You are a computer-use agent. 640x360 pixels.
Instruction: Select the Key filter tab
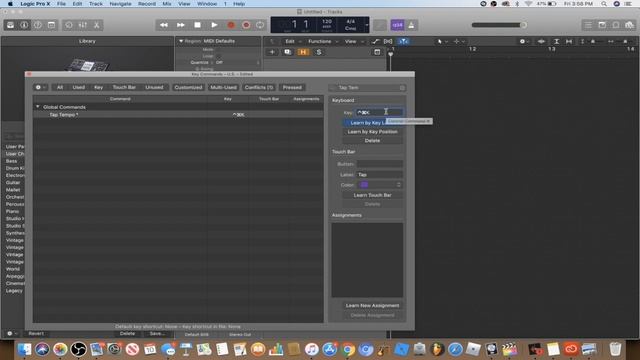point(98,87)
